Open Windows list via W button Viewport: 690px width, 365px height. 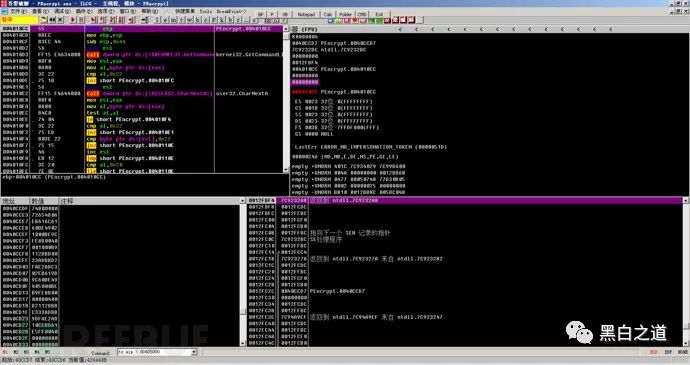click(x=189, y=20)
